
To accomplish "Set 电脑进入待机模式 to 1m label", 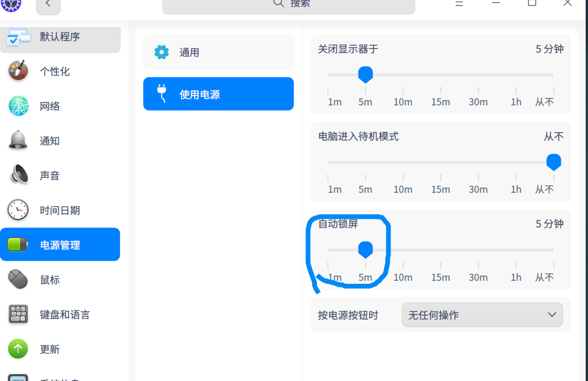I will tap(334, 189).
